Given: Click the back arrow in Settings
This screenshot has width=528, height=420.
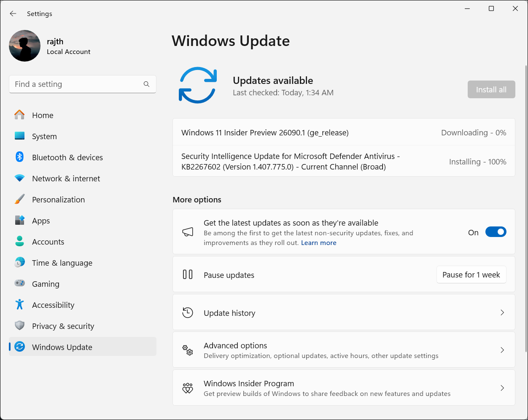Looking at the screenshot, I should [13, 13].
